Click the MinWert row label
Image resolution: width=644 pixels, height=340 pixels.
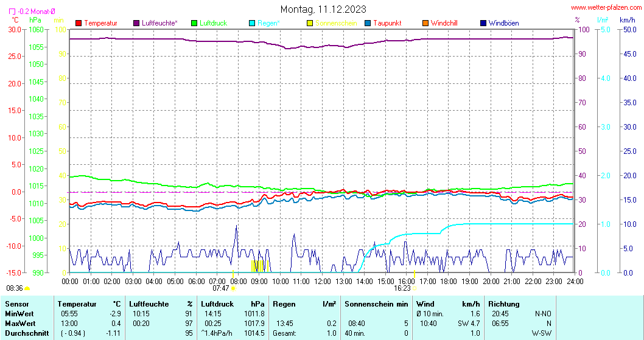point(18,314)
